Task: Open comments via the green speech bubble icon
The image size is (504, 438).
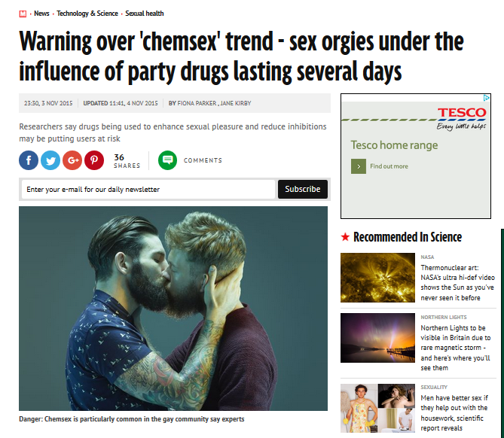Action: 167,160
